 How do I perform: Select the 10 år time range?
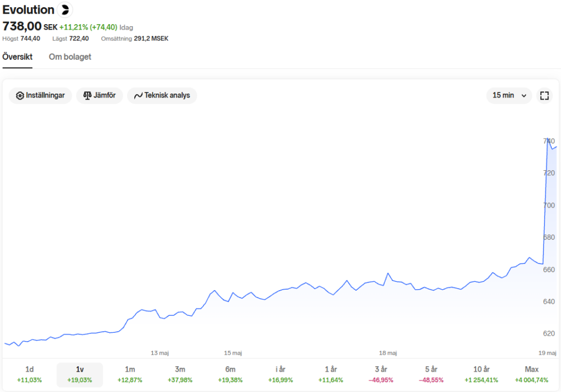tap(481, 374)
